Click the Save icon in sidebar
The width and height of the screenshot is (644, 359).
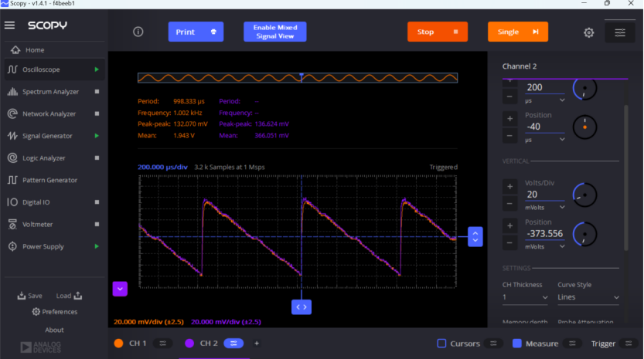pos(22,296)
